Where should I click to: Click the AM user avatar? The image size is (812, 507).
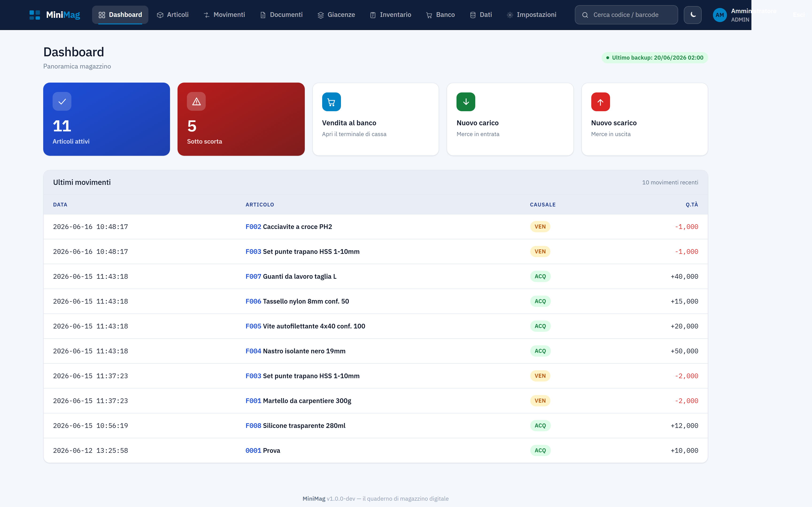[720, 15]
